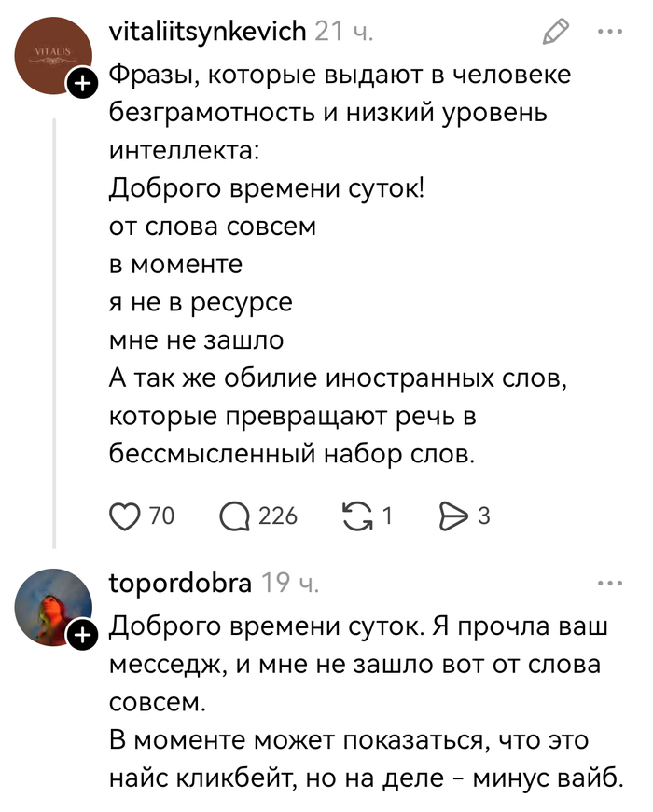The image size is (653, 812).
Task: Tap the pencil edit icon on the post
Action: [554, 31]
